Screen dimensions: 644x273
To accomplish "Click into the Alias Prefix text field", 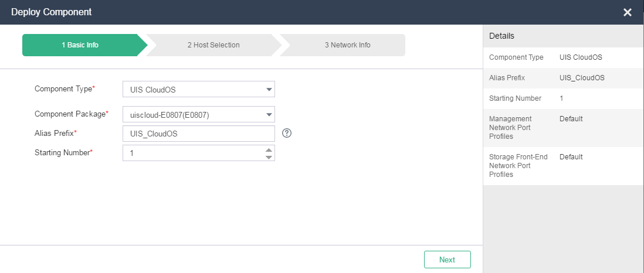I will pyautogui.click(x=198, y=134).
